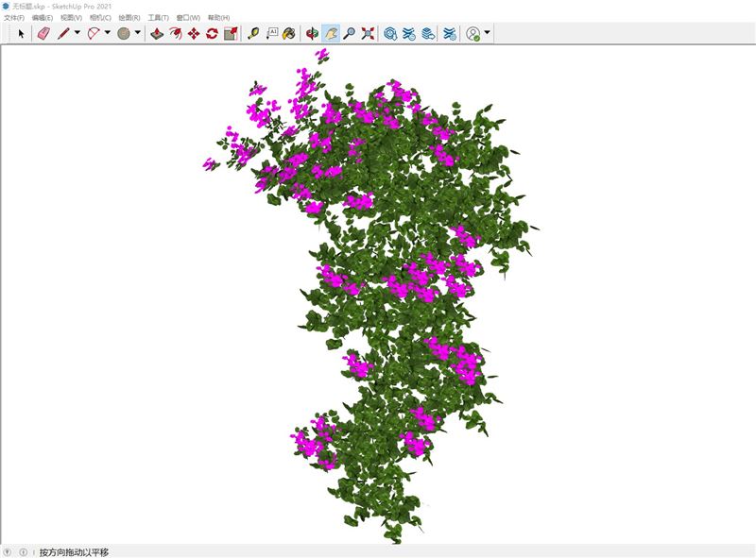Activate the Eraser tool
756x558 pixels.
pyautogui.click(x=43, y=34)
